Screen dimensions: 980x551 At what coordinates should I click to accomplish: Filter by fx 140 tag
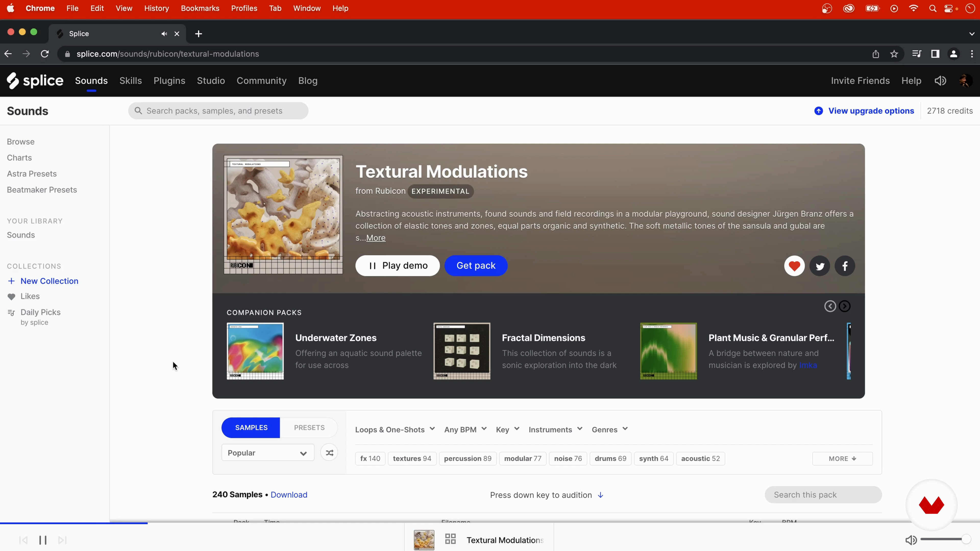click(x=370, y=459)
